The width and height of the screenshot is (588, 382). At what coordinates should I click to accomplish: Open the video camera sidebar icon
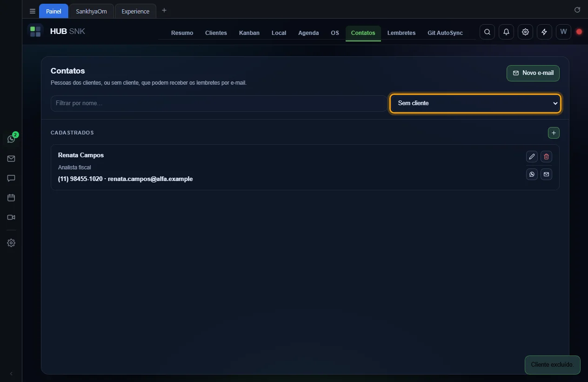pyautogui.click(x=11, y=217)
